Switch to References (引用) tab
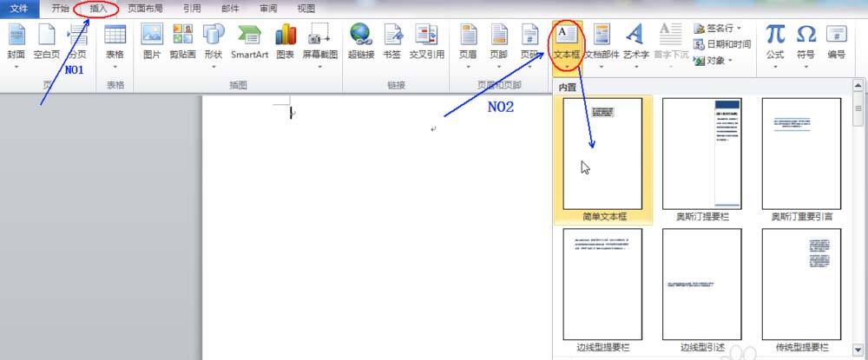The image size is (868, 360). coord(192,9)
